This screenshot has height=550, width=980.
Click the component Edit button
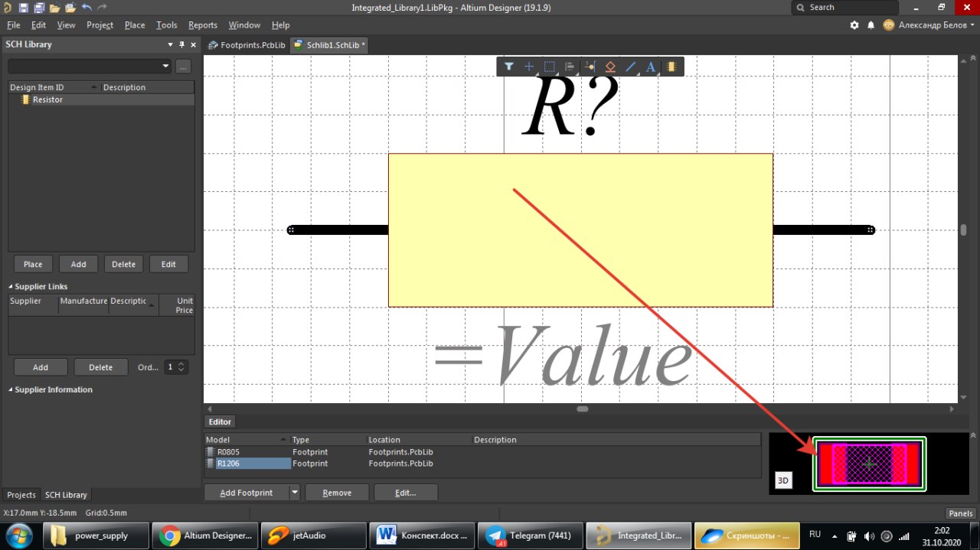[x=168, y=264]
